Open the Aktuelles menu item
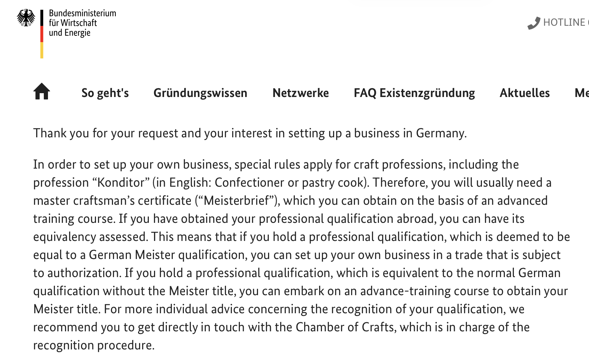 point(524,93)
